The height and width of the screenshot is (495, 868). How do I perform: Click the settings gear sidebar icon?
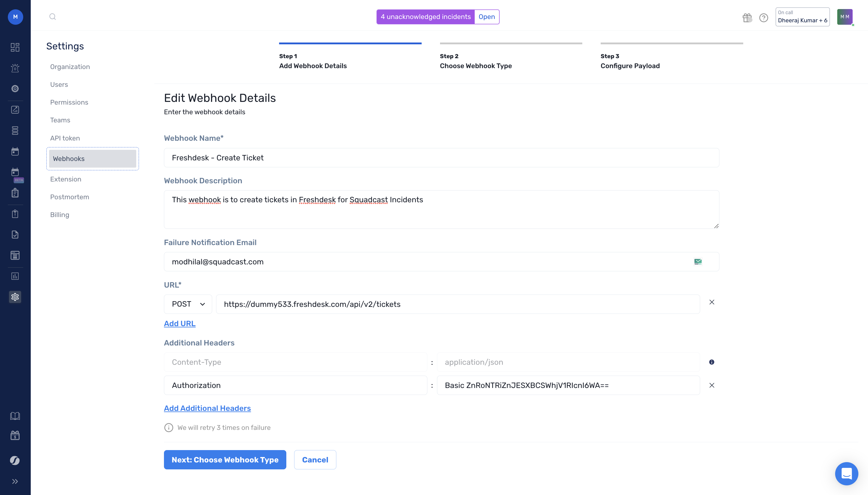tap(15, 297)
